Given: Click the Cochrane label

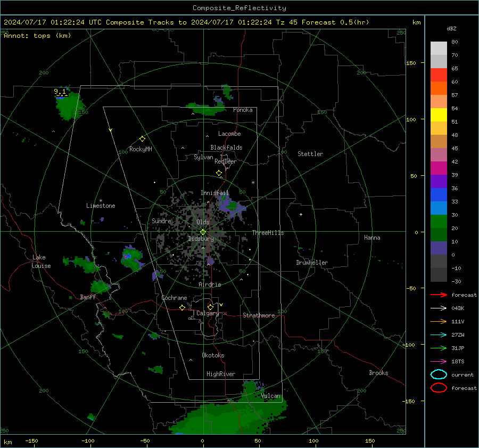Looking at the screenshot, I should click(174, 298).
